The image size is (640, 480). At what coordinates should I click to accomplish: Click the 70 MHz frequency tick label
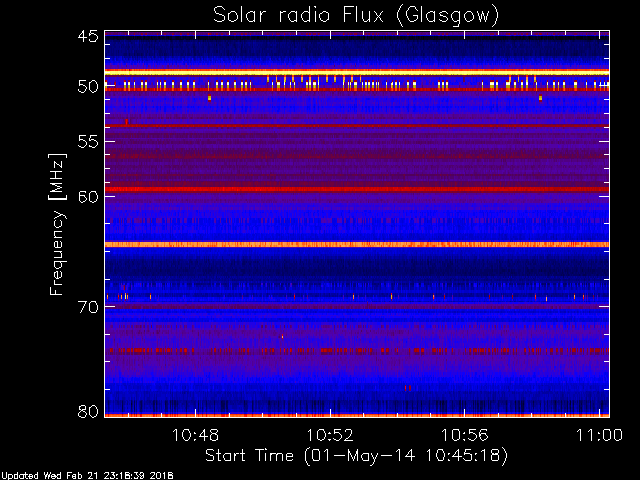pos(87,307)
